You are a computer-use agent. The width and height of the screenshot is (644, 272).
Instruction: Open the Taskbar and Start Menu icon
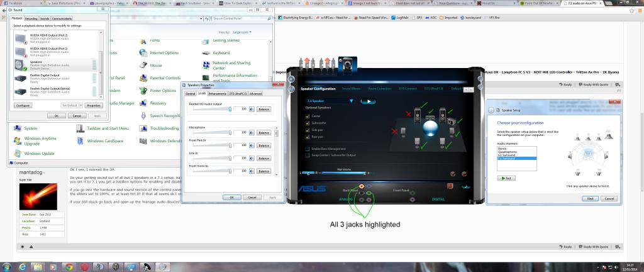pos(80,128)
